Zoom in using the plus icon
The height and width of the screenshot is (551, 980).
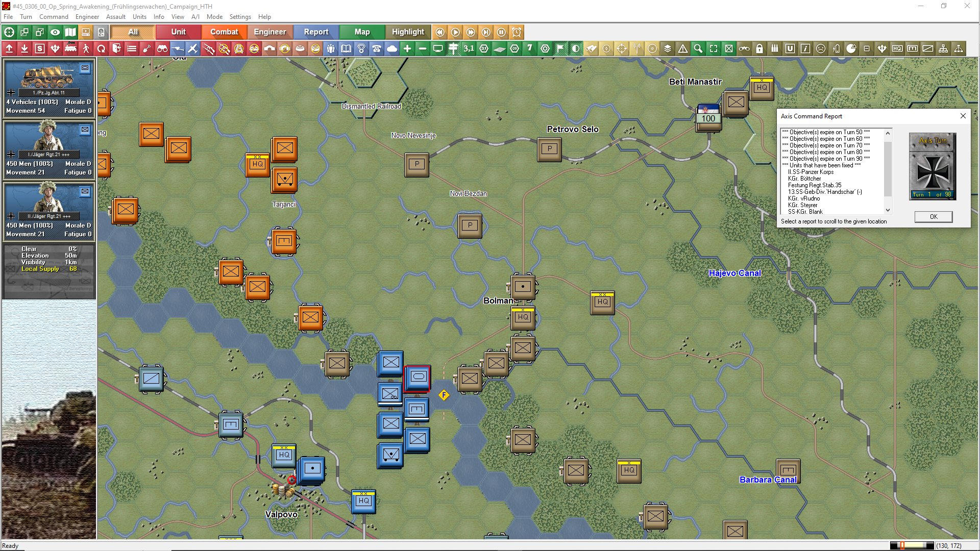(x=407, y=48)
